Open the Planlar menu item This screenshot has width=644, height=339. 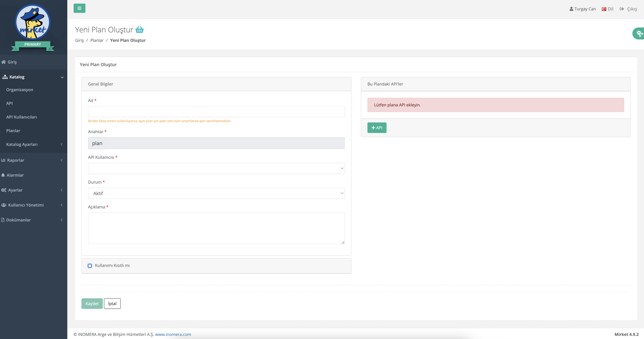point(13,131)
